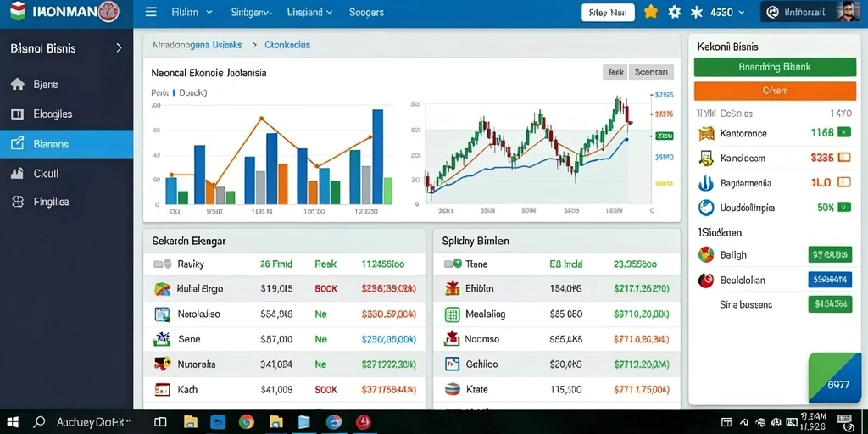Select the Elooglies sidebar icon
Viewport: 868px width, 434px height.
[18, 114]
